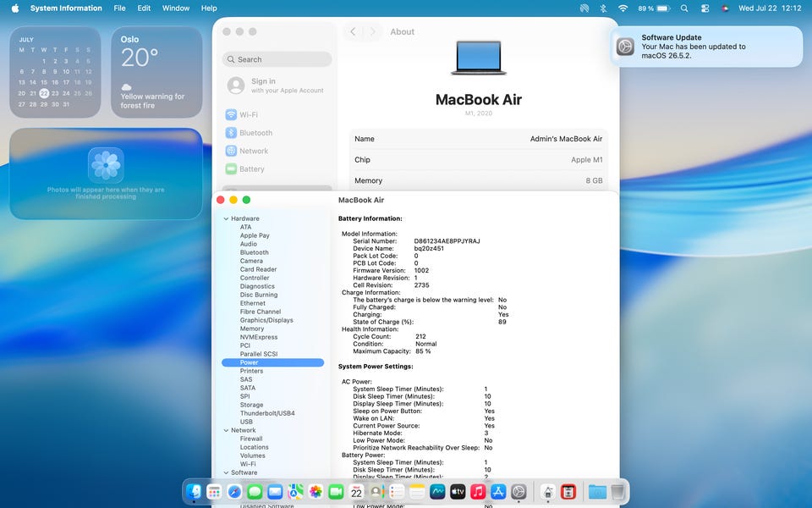
Task: Collapse the Network tree section
Action: 226,430
